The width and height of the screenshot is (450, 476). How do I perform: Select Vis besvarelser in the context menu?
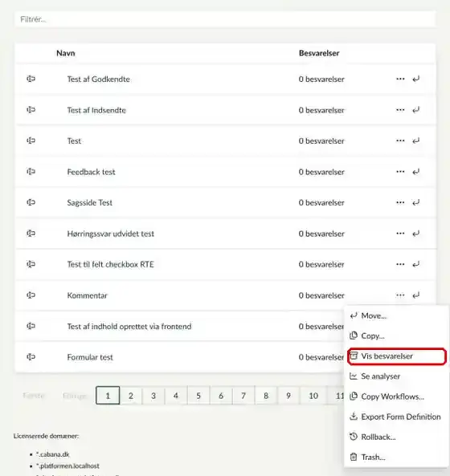coord(396,356)
